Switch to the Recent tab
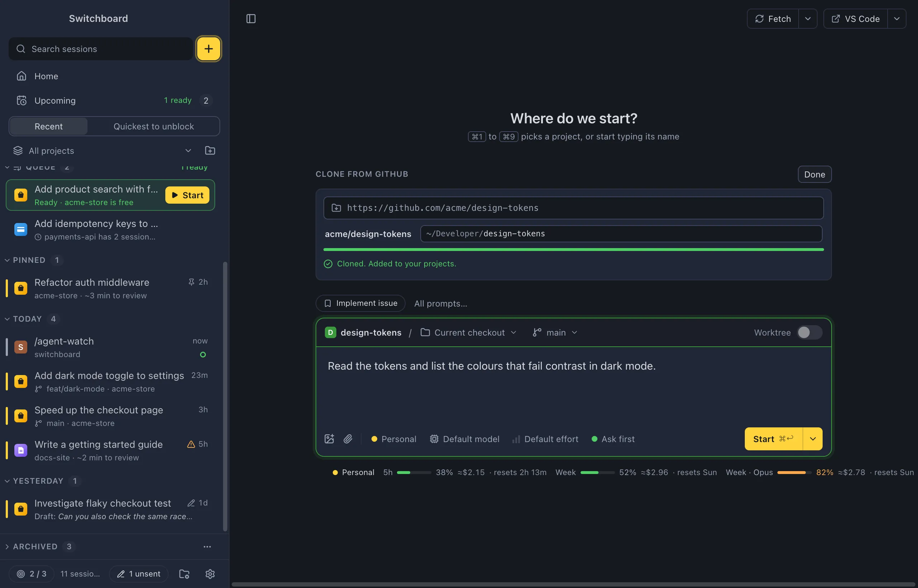Image resolution: width=918 pixels, height=588 pixels. tap(48, 126)
